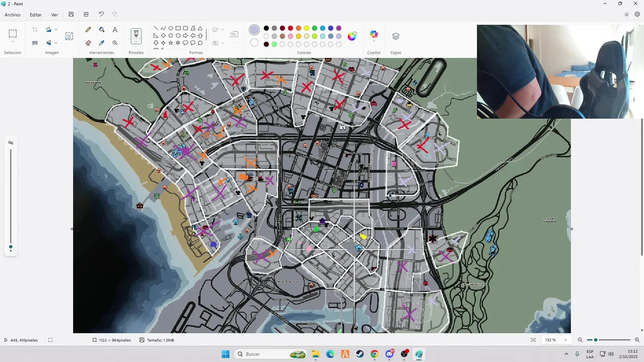Pick the yellow color swatch
644x362 pixels.
click(x=306, y=28)
